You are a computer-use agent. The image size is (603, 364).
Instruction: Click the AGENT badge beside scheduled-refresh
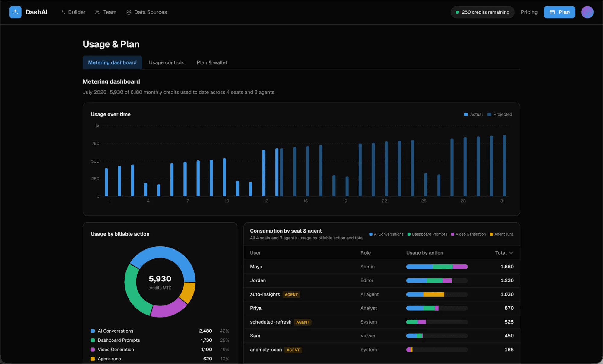coord(303,322)
